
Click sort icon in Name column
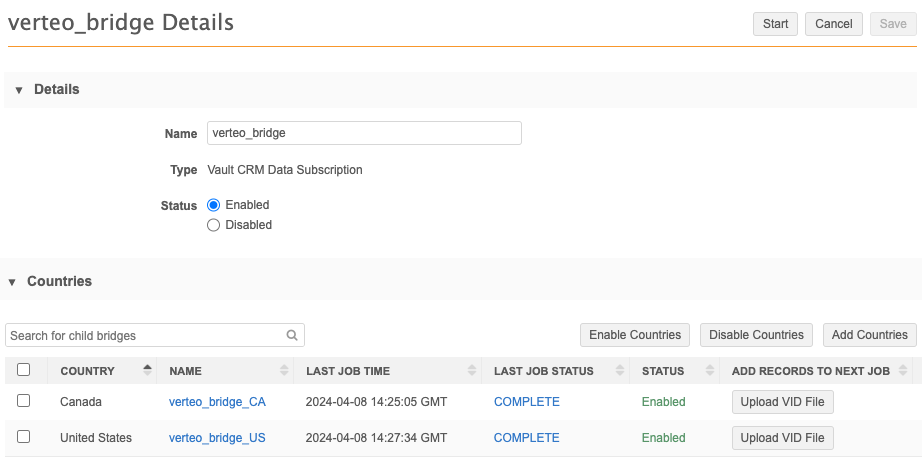[x=285, y=371]
